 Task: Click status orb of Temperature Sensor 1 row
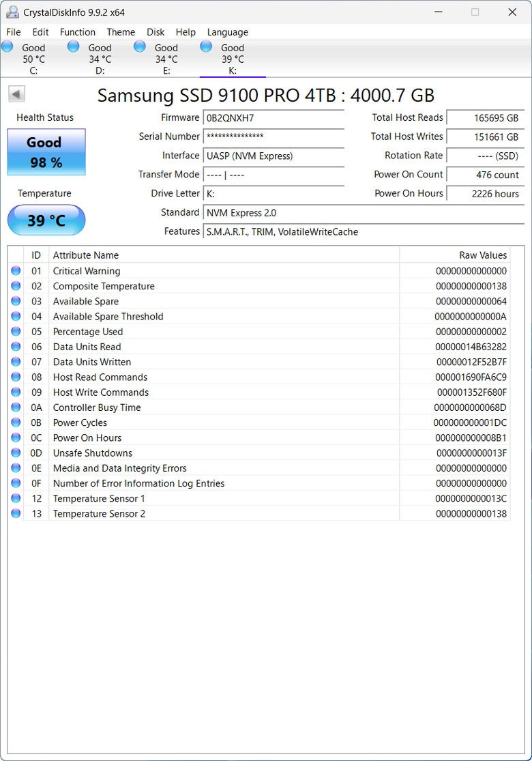[16, 498]
